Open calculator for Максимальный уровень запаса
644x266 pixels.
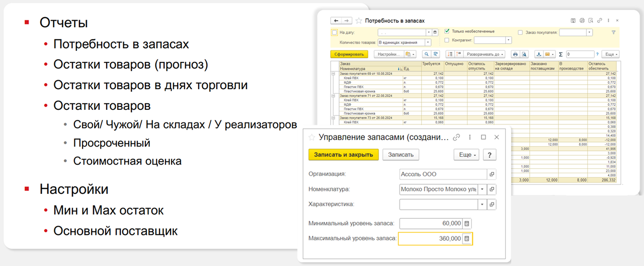click(467, 238)
